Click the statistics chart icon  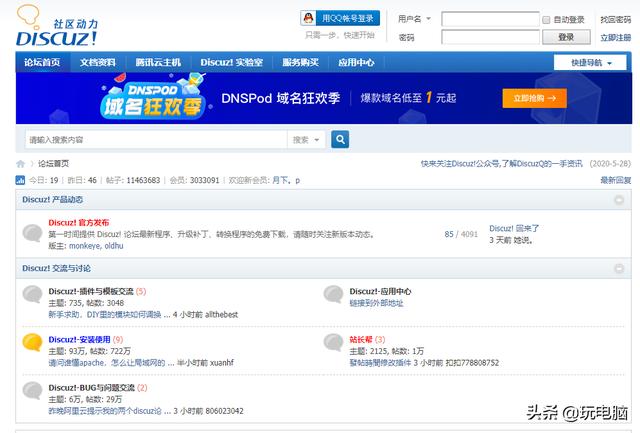20,180
